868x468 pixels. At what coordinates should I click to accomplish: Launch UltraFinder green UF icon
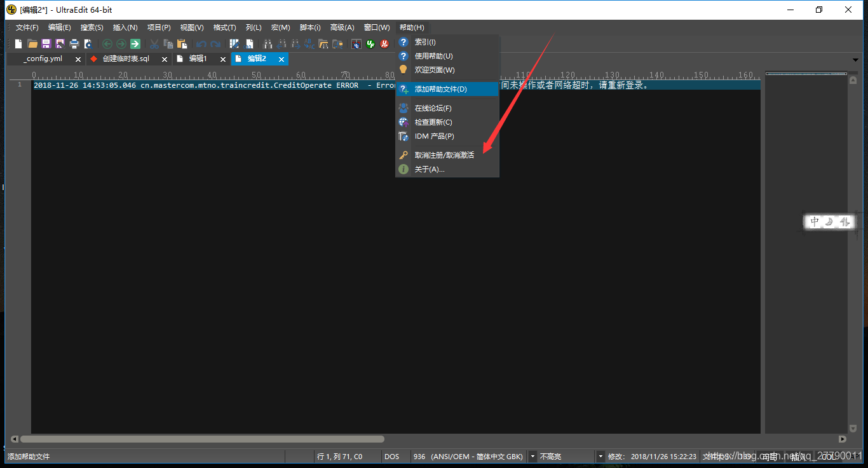pos(370,44)
